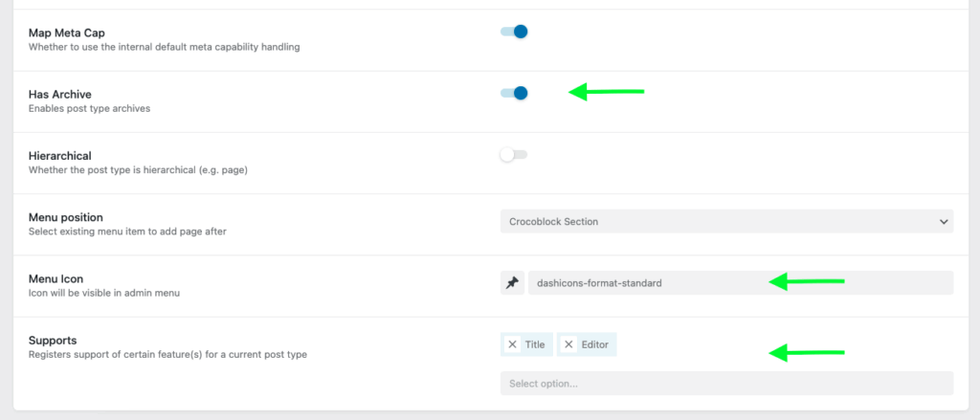Click the Hierarchical setting label
Viewport: 980px width, 420px height.
pyautogui.click(x=60, y=155)
